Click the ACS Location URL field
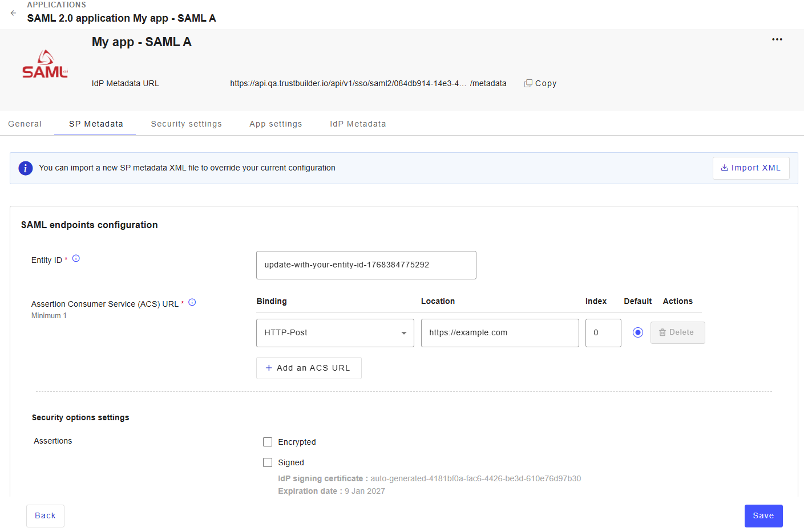Image resolution: width=804 pixels, height=532 pixels. [499, 333]
